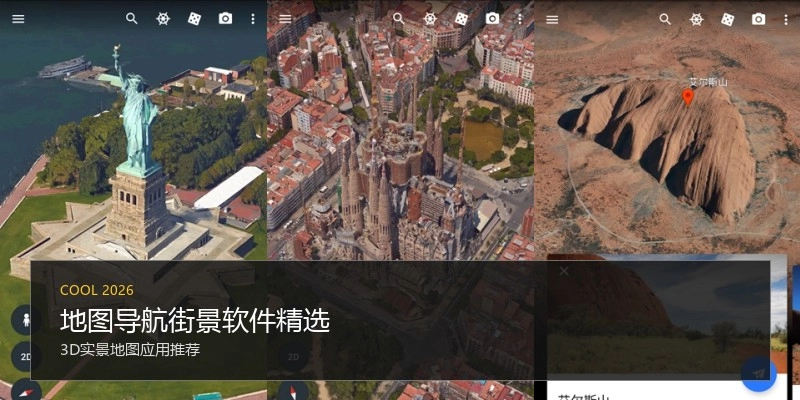
Task: Open three-dot overflow menu in Statue of Liberty view
Action: tap(253, 19)
